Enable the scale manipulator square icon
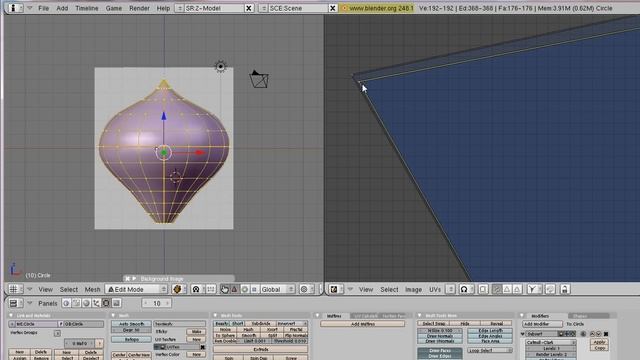The width and height of the screenshot is (640, 360). (x=254, y=289)
